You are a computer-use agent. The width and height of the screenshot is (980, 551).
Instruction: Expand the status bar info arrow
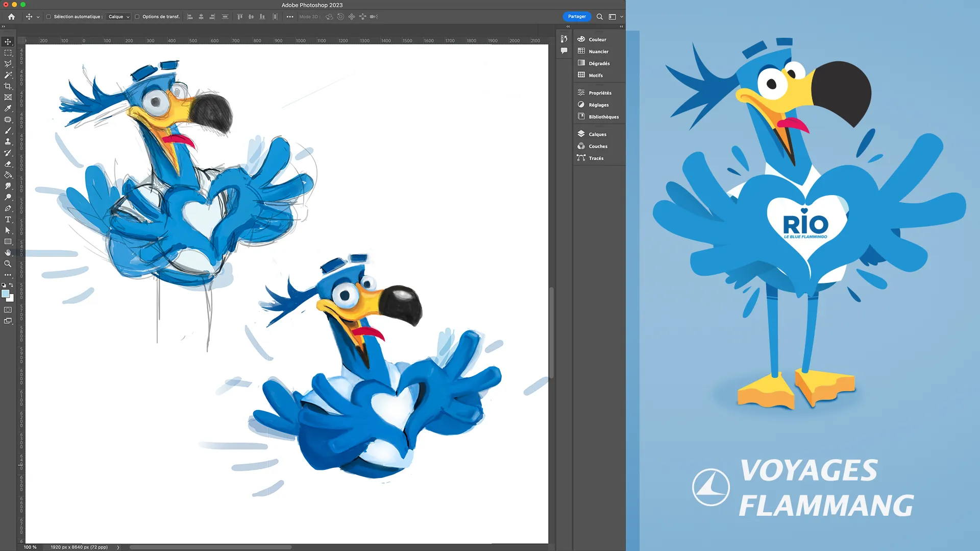click(x=118, y=547)
